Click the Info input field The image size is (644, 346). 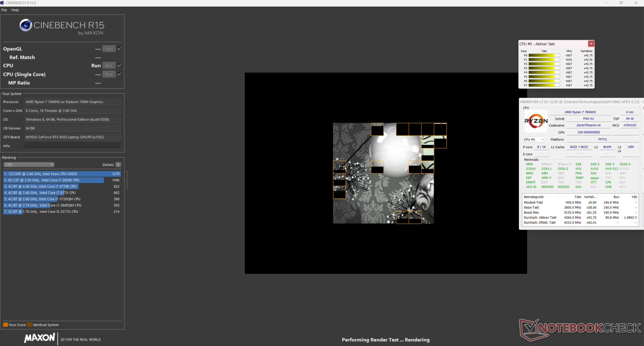pos(72,146)
